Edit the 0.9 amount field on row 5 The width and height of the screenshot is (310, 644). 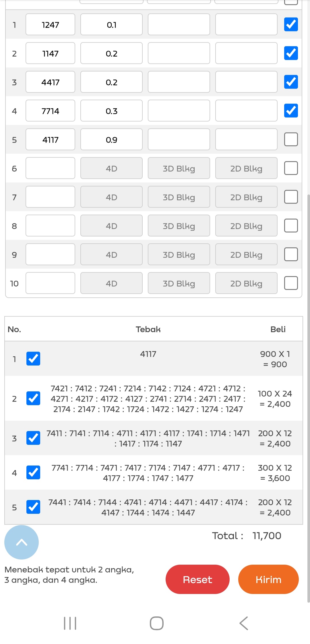click(x=111, y=139)
